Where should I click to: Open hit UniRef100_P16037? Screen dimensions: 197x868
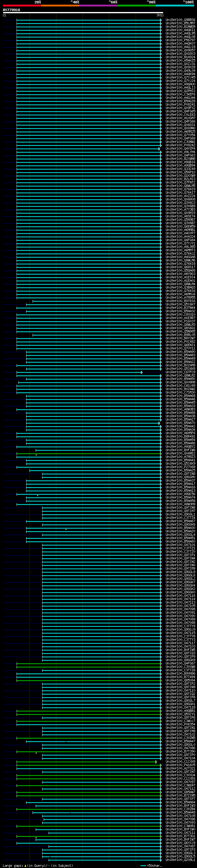pos(180,321)
